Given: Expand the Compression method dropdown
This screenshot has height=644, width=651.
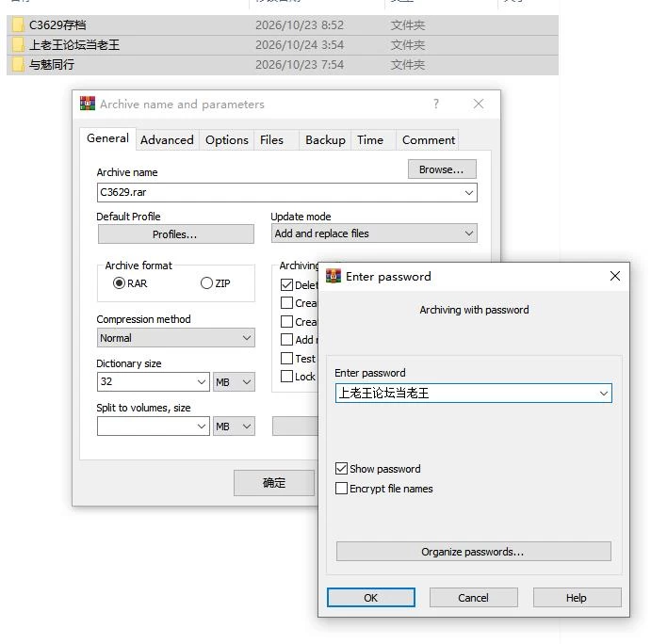Looking at the screenshot, I should 175,338.
